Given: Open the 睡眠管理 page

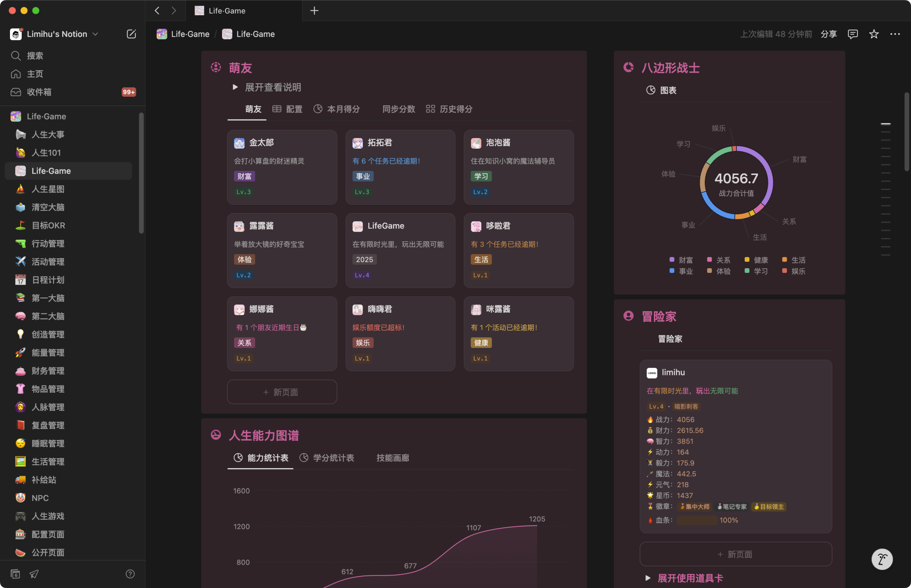Looking at the screenshot, I should tap(49, 443).
